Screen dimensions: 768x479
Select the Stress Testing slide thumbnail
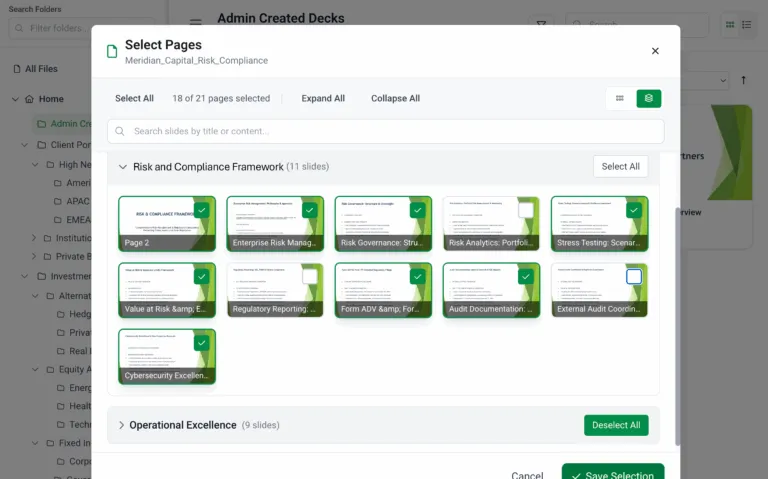pos(600,224)
